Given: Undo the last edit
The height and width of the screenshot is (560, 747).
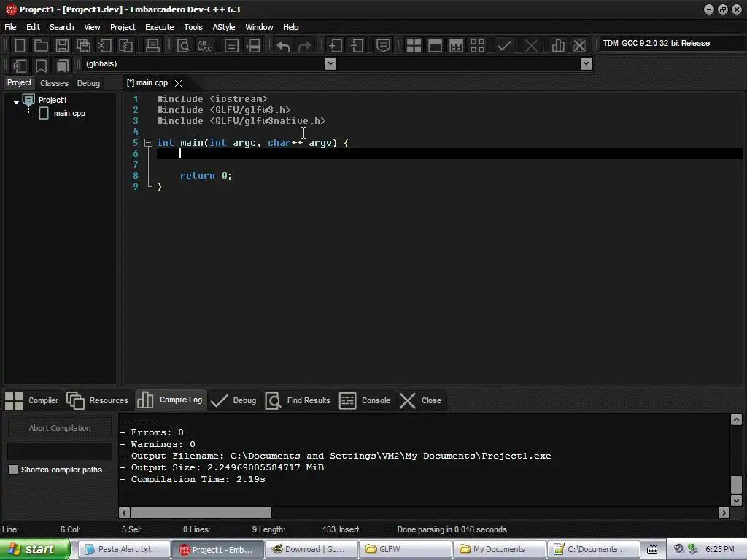Looking at the screenshot, I should coord(284,46).
